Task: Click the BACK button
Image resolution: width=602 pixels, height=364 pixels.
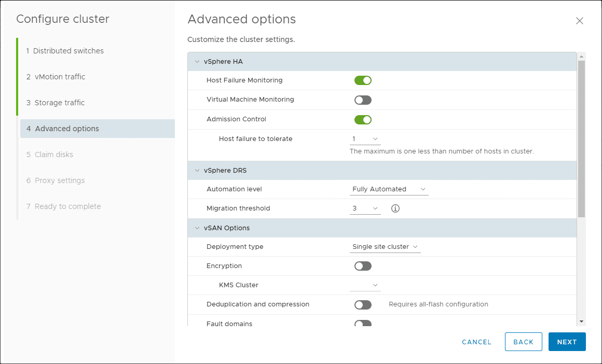Action: (523, 342)
